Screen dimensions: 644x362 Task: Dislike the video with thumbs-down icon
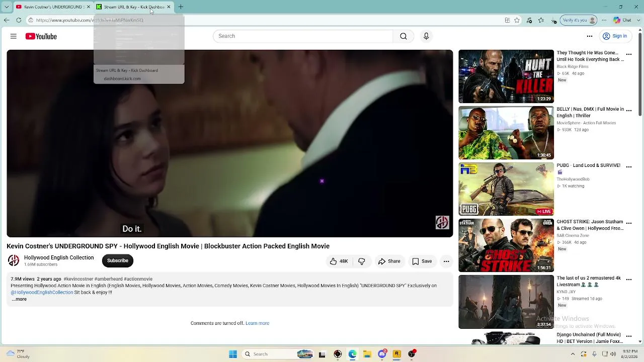click(x=361, y=261)
